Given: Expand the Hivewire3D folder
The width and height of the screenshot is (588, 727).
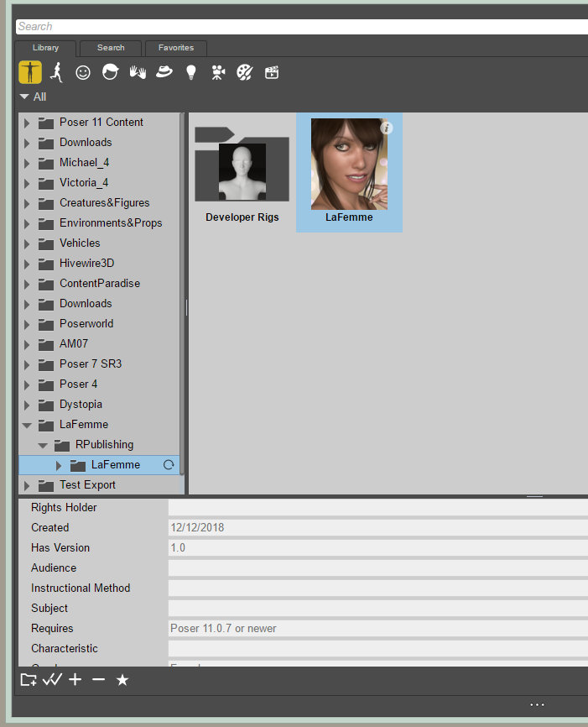Looking at the screenshot, I should point(27,264).
